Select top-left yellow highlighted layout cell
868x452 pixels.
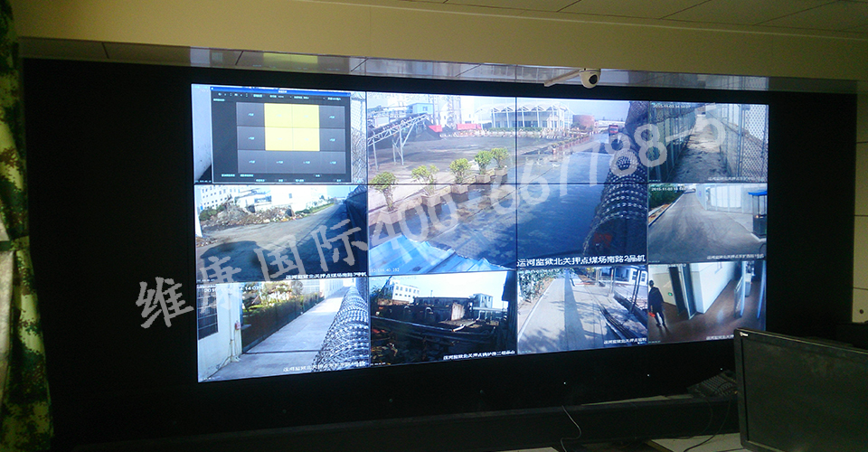pyautogui.click(x=278, y=116)
